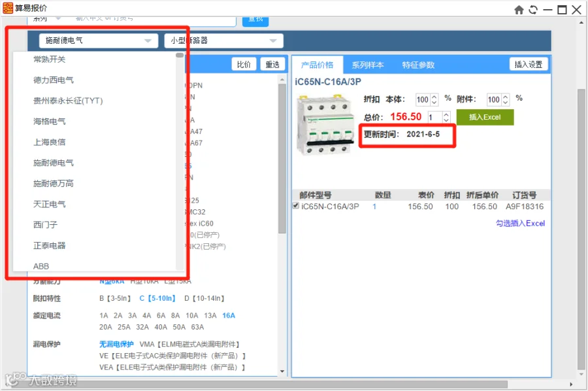Increase the 附件 discount with up arrow
The width and height of the screenshot is (588, 391).
[x=506, y=96]
